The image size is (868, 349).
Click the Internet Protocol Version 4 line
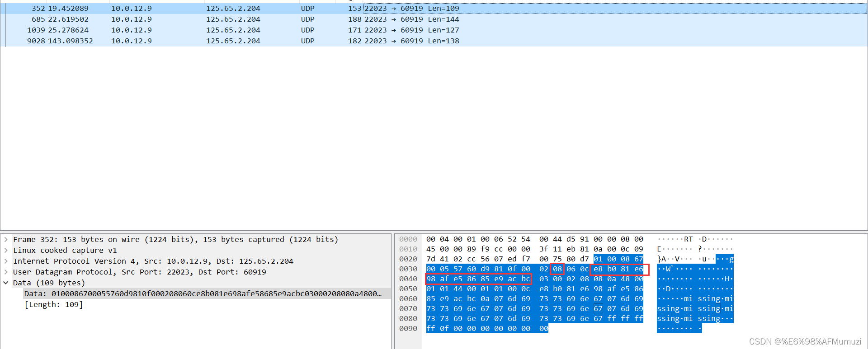tap(153, 261)
